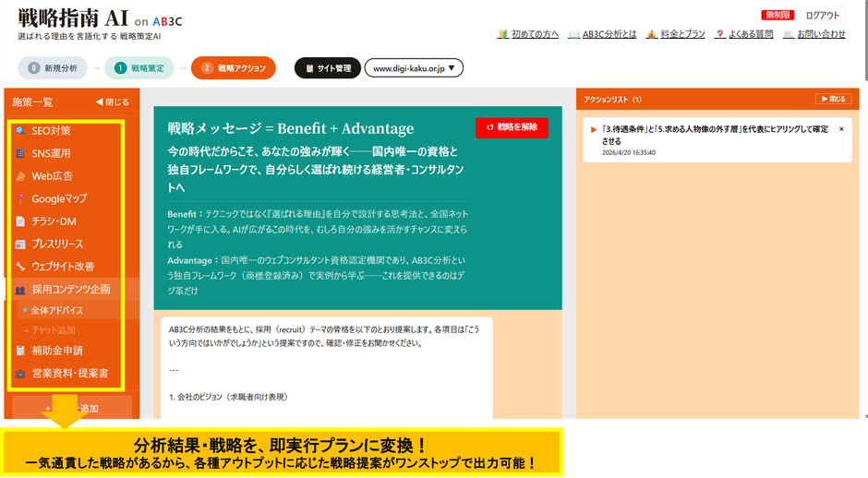Screen dimensions: 868x478
Task: Click the アクションリスト (1) header
Action: click(612, 100)
